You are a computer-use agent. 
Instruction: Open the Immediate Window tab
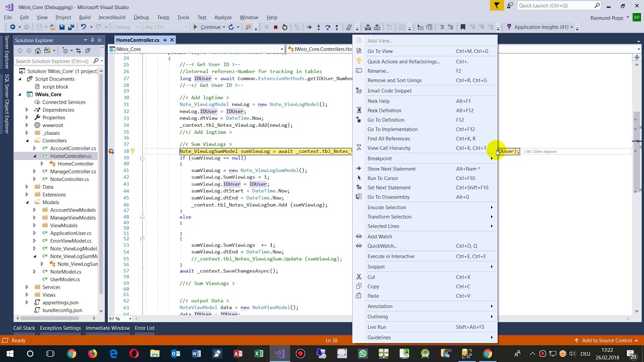108,328
